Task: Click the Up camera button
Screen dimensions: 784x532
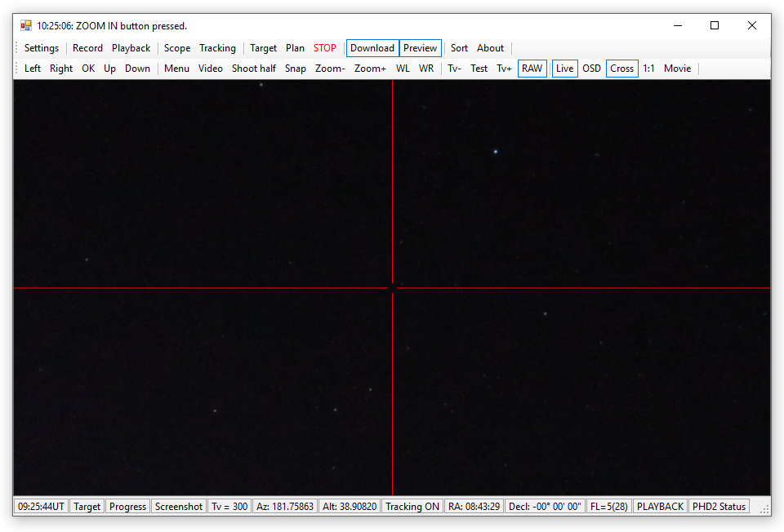Action: [x=109, y=69]
